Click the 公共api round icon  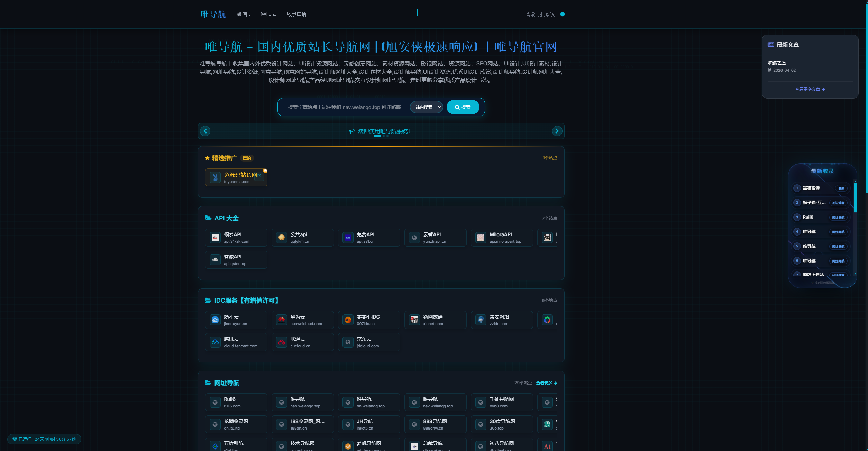282,238
